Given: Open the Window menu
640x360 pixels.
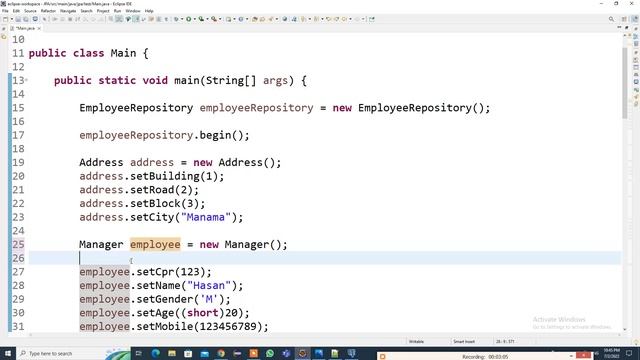Looking at the screenshot, I should point(133,11).
